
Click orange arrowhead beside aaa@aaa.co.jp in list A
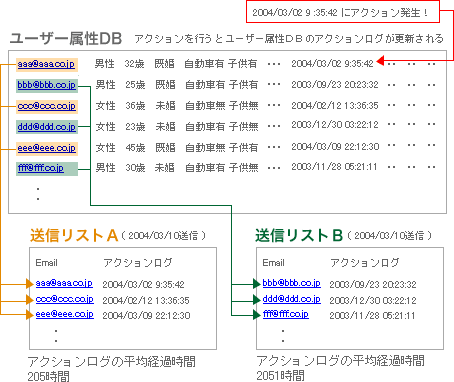click(x=30, y=284)
